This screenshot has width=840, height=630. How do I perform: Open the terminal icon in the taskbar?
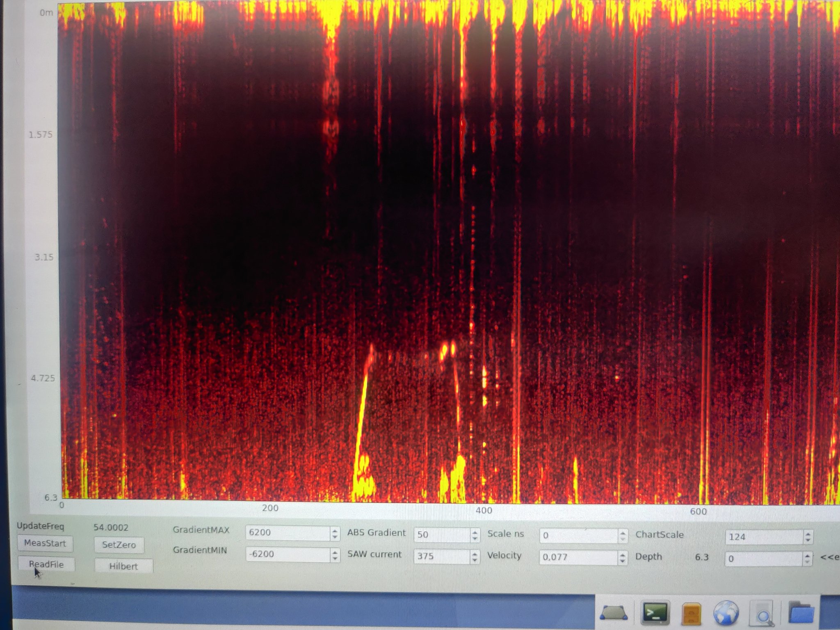point(655,613)
